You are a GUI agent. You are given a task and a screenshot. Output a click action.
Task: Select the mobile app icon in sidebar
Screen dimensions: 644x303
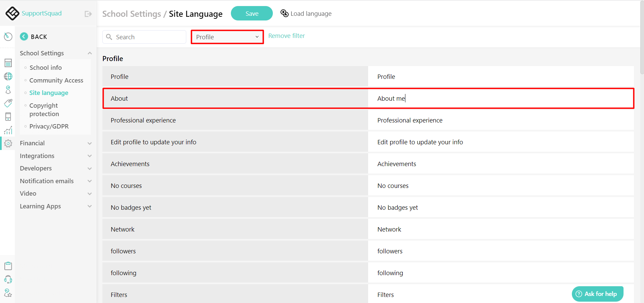(x=8, y=116)
